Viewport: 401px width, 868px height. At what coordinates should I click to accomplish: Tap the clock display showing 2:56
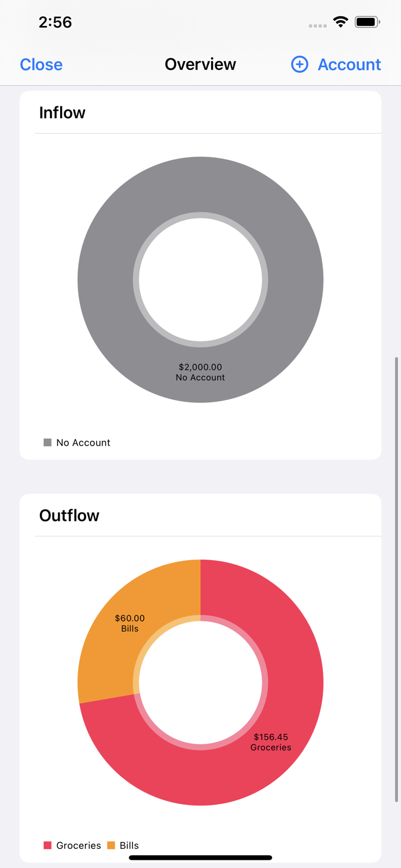pyautogui.click(x=56, y=22)
